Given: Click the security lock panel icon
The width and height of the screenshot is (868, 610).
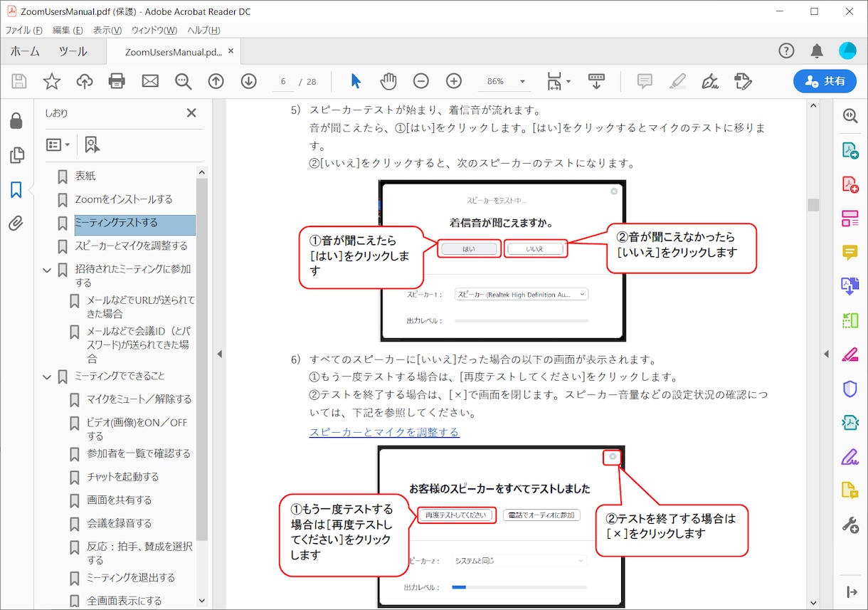Looking at the screenshot, I should coord(16,121).
